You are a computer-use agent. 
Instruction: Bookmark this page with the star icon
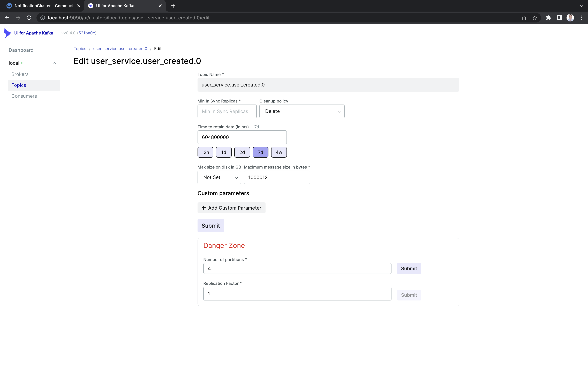(x=535, y=18)
